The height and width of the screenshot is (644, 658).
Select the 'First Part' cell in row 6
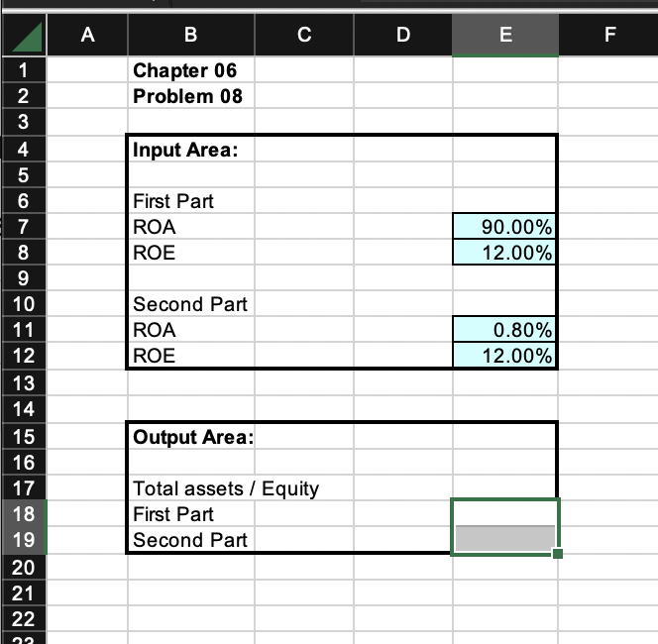coord(191,201)
